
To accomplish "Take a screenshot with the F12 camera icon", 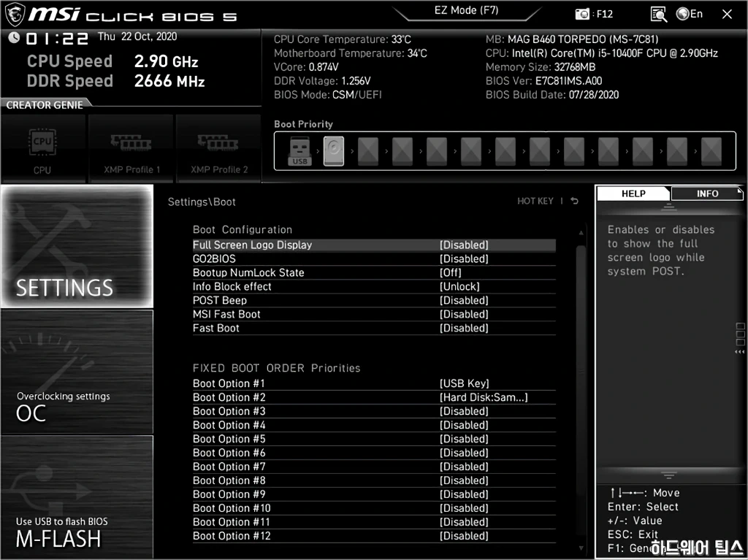I will (582, 15).
